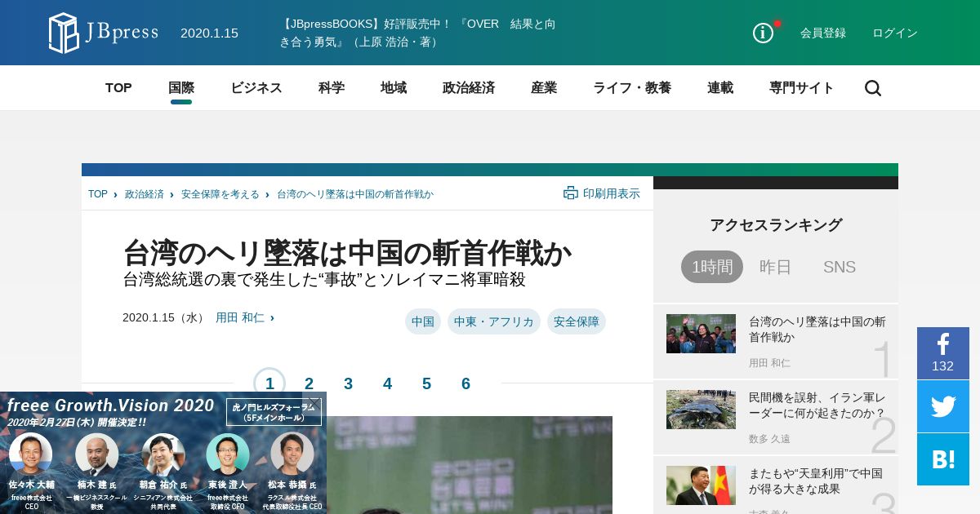Share on Facebook button with 132 count
Screen dimensions: 980x514
coord(942,353)
